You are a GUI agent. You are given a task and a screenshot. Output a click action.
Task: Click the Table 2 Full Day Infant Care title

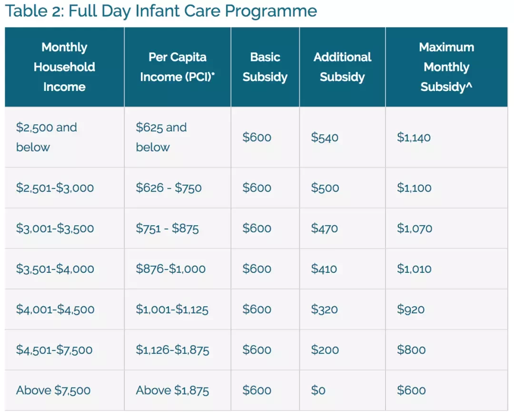161,11
